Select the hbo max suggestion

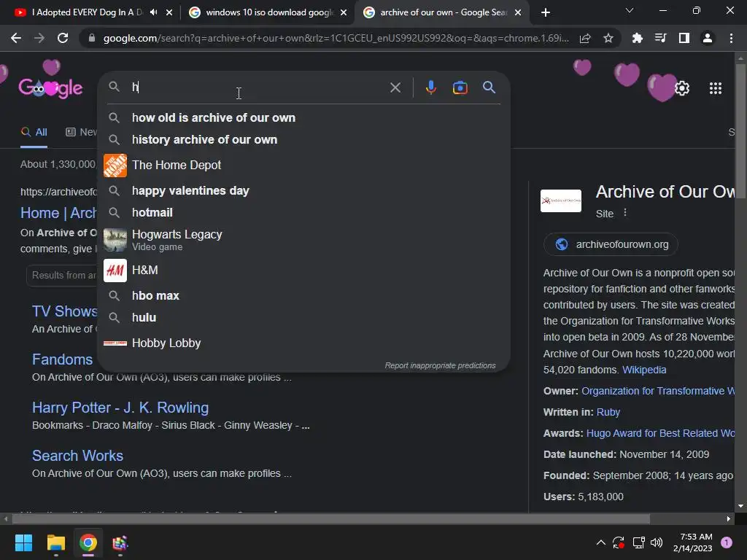pyautogui.click(x=303, y=295)
